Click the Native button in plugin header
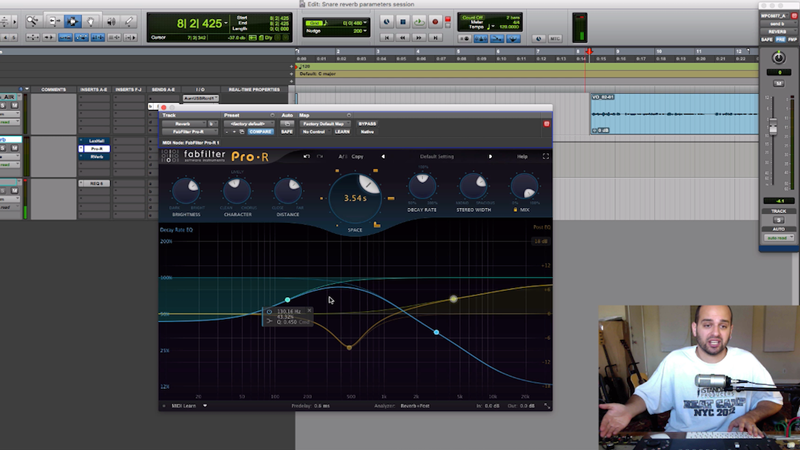800x450 pixels. [x=367, y=132]
